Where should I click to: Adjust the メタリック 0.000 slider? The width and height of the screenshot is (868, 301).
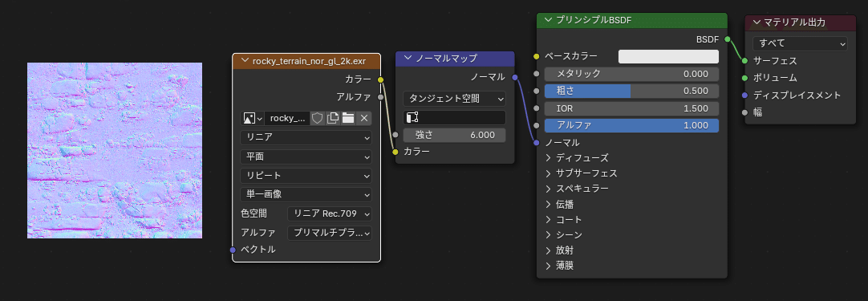point(631,74)
